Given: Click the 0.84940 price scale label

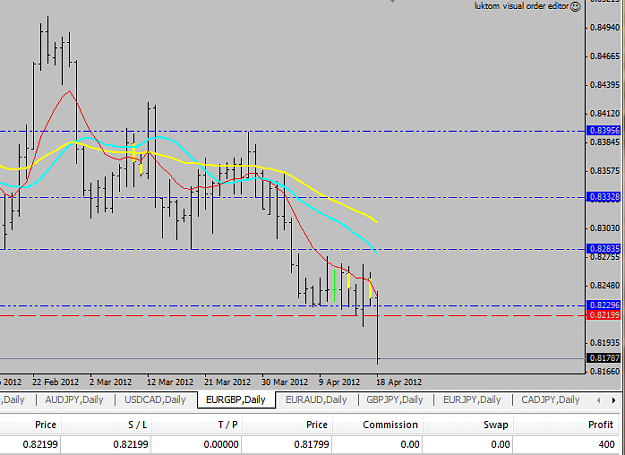Looking at the screenshot, I should (x=605, y=27).
